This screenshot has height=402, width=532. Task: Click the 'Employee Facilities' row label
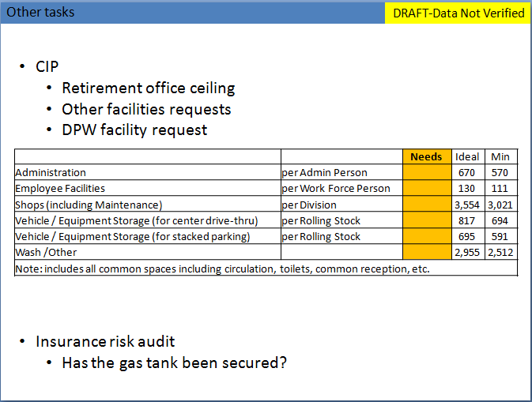(60, 188)
